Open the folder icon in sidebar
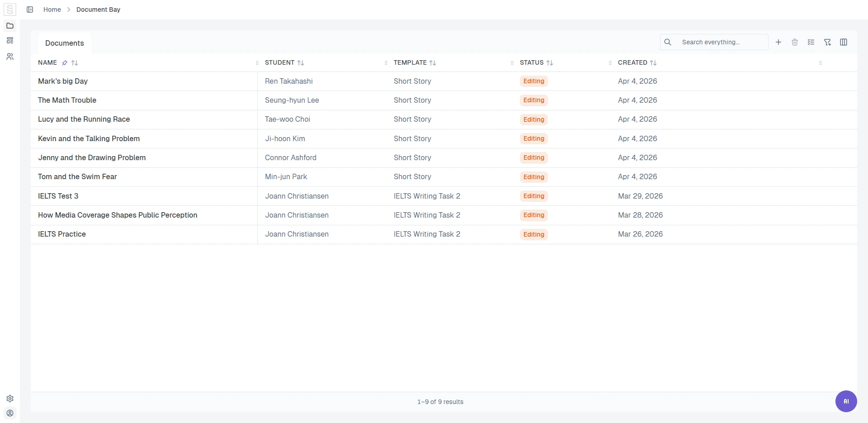Image resolution: width=868 pixels, height=423 pixels. click(10, 26)
